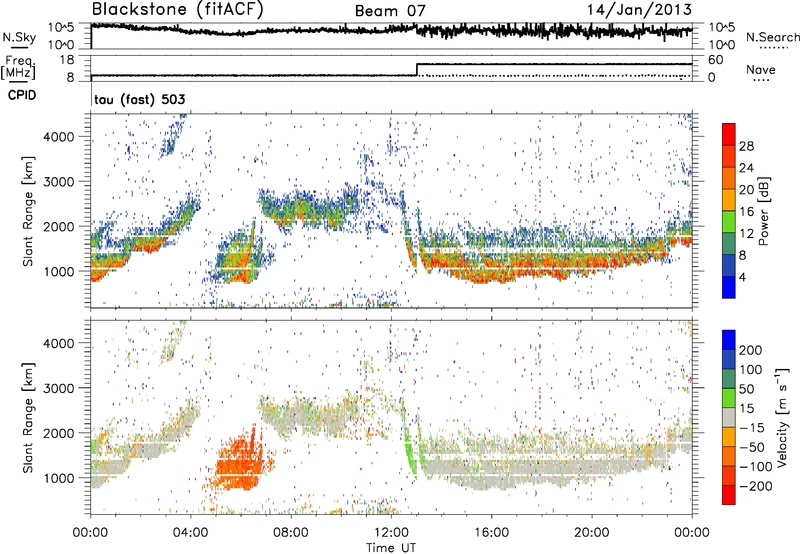The image size is (800, 554).
Task: Click the date '14/Jan/2013'
Action: pyautogui.click(x=639, y=10)
